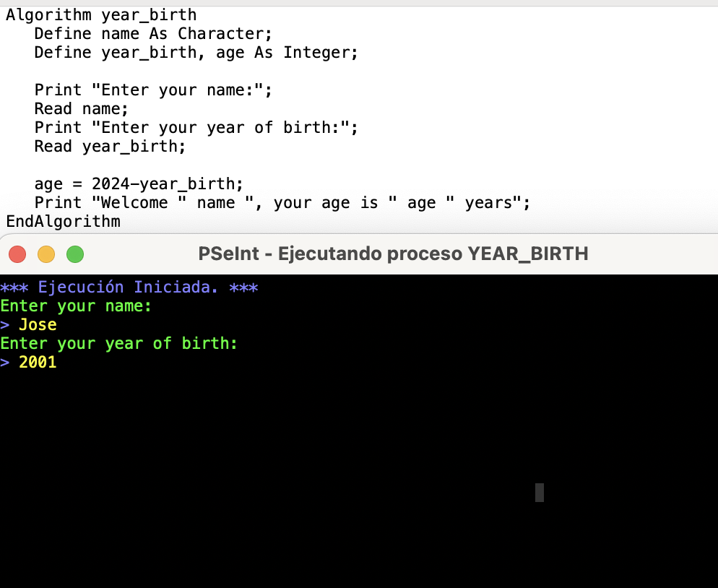The height and width of the screenshot is (588, 718).
Task: Place cursor on 'Algorithm year_birth' line
Action: click(x=101, y=14)
